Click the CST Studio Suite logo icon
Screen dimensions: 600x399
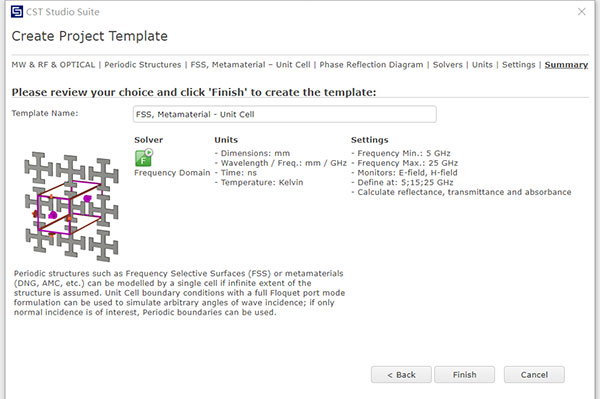tap(17, 11)
